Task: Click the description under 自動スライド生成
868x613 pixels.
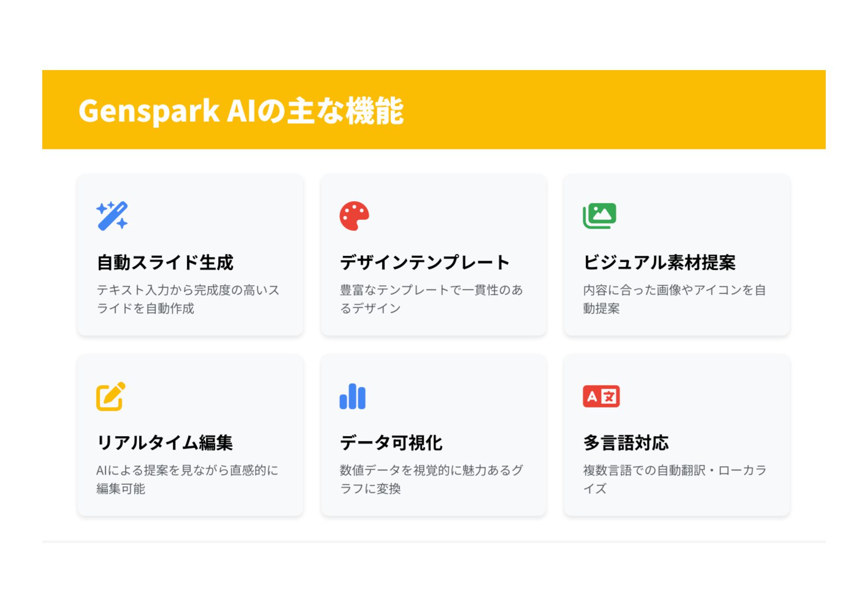Action: [x=188, y=299]
